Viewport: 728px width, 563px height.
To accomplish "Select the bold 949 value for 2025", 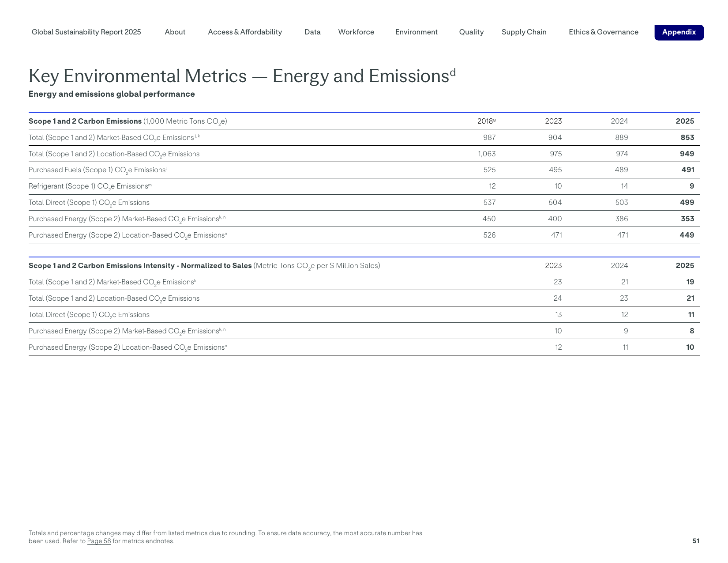I will coord(687,154).
